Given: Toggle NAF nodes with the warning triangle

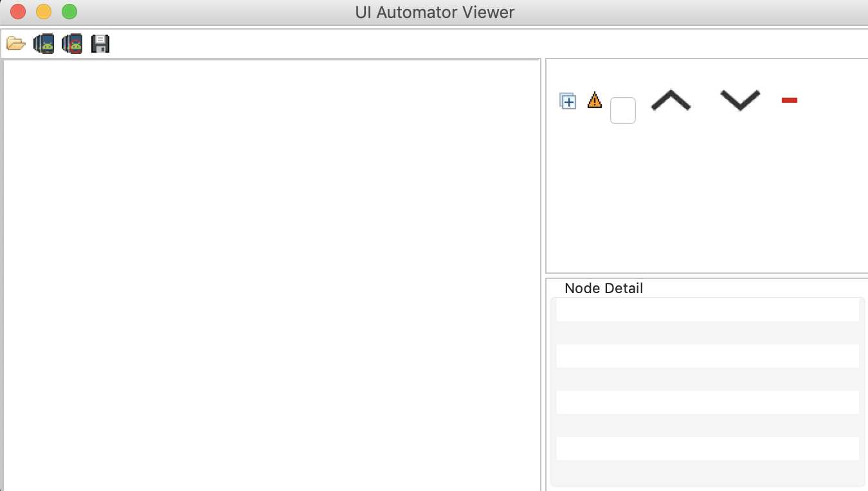Looking at the screenshot, I should [595, 100].
